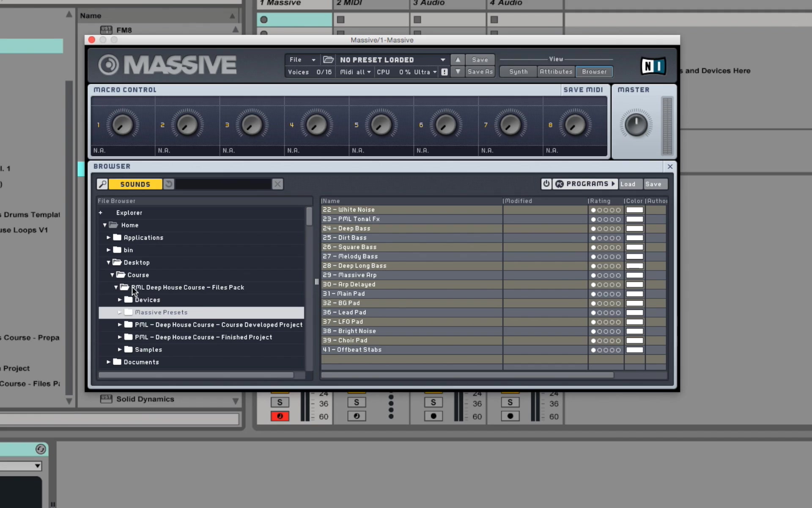Click in the browser search input field
The width and height of the screenshot is (812, 508).
(223, 184)
